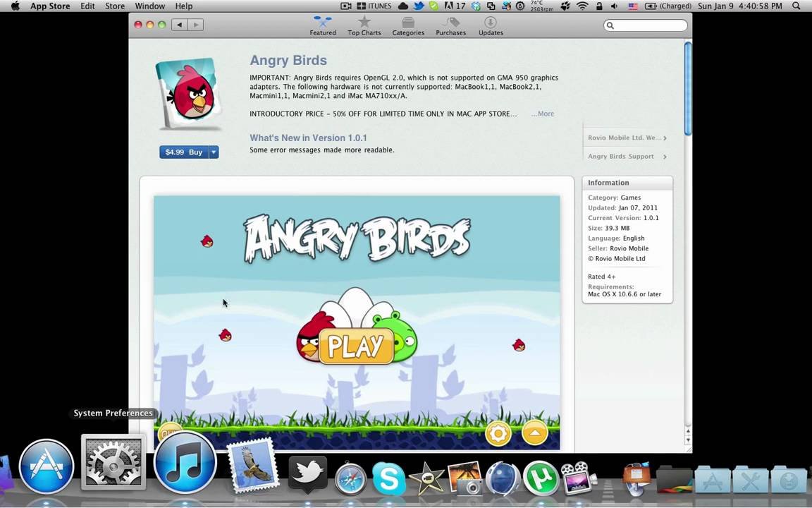Open the Categories section

click(408, 26)
